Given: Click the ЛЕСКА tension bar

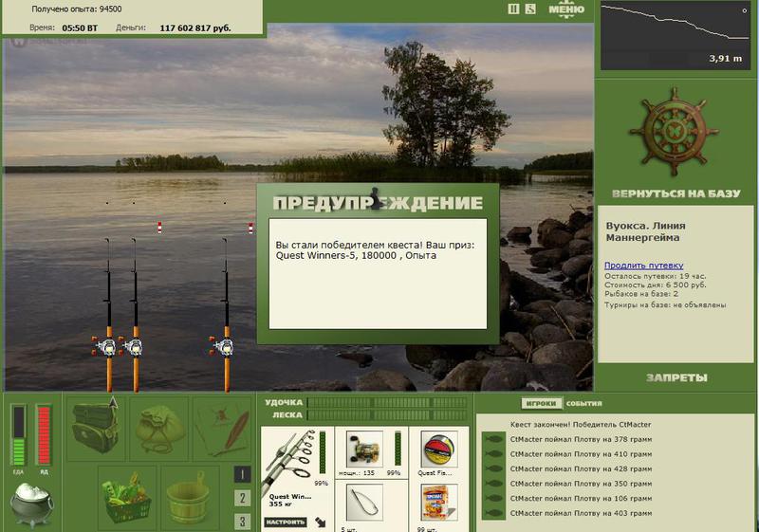Looking at the screenshot, I should tap(387, 415).
